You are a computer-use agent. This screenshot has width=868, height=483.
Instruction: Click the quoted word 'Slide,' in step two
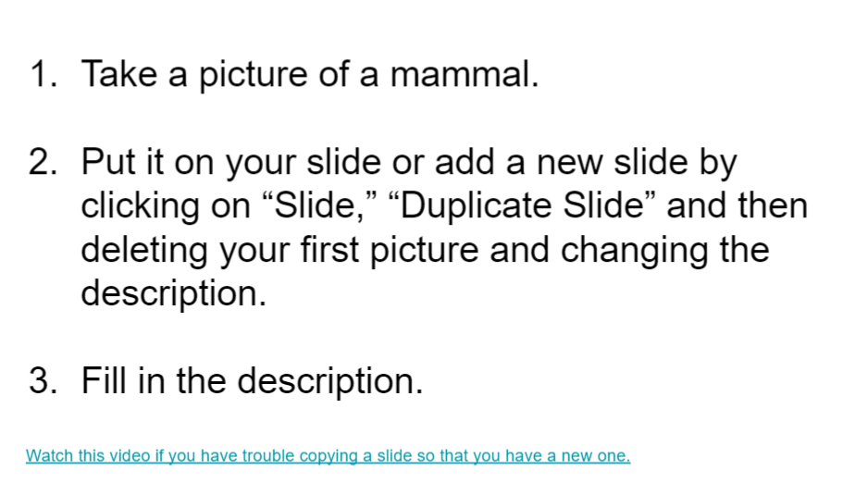(x=318, y=205)
